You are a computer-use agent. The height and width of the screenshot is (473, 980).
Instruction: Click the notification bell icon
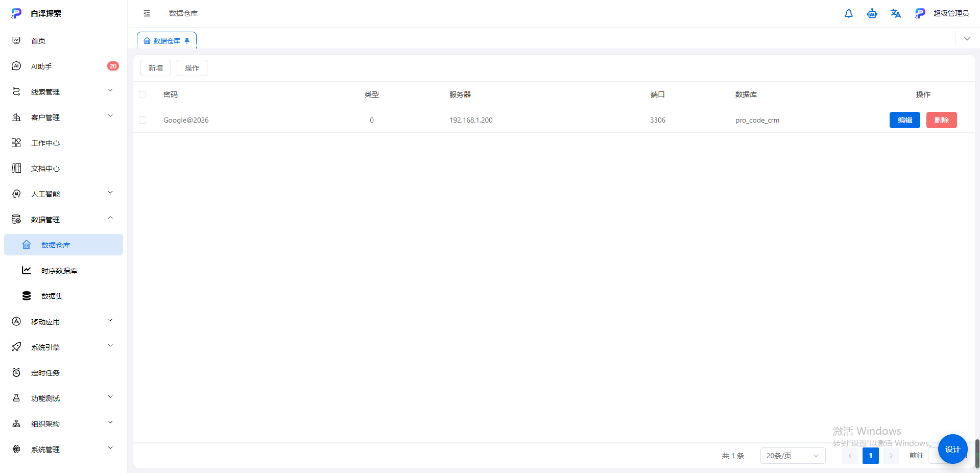[849, 13]
